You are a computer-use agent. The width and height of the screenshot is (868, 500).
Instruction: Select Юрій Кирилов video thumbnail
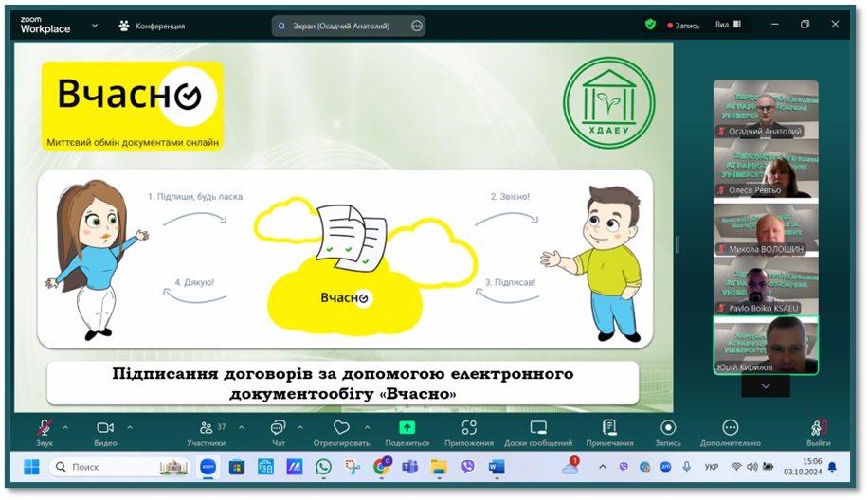pos(766,345)
